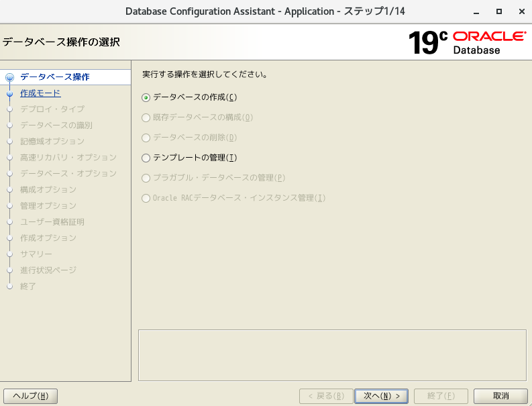This screenshot has width=532, height=406.
Task: Open the 作成モード step link
Action: coord(40,93)
